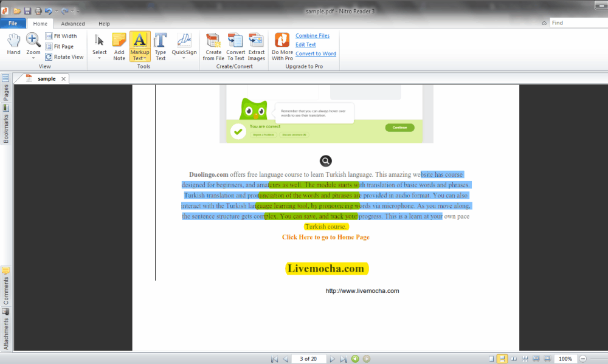Click the Find search field
The image size is (608, 364).
(x=579, y=23)
